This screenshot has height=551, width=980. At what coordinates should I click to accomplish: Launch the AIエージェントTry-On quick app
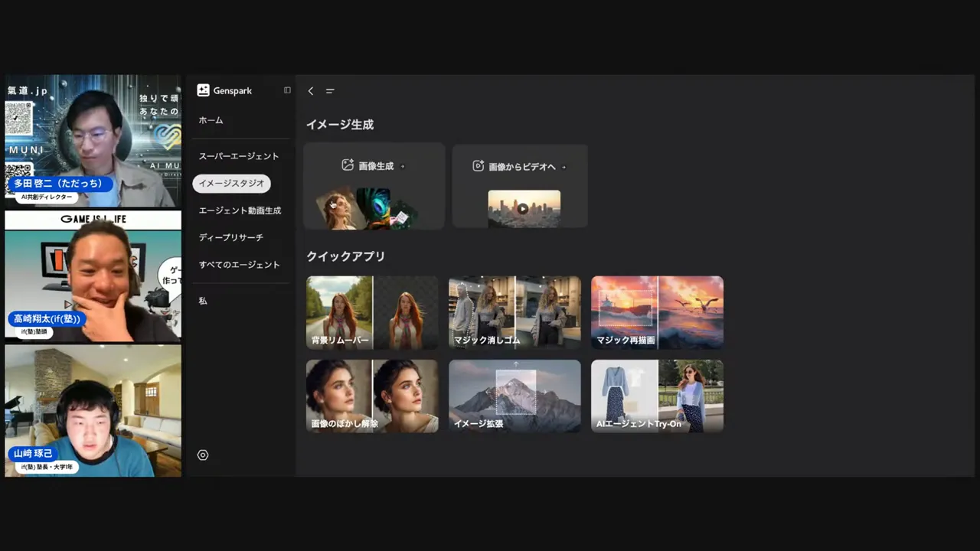coord(657,396)
